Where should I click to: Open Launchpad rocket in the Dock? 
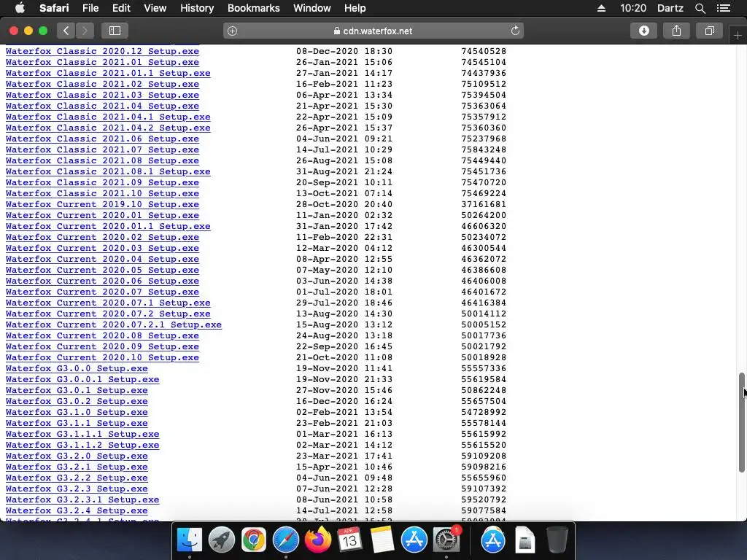click(x=222, y=540)
